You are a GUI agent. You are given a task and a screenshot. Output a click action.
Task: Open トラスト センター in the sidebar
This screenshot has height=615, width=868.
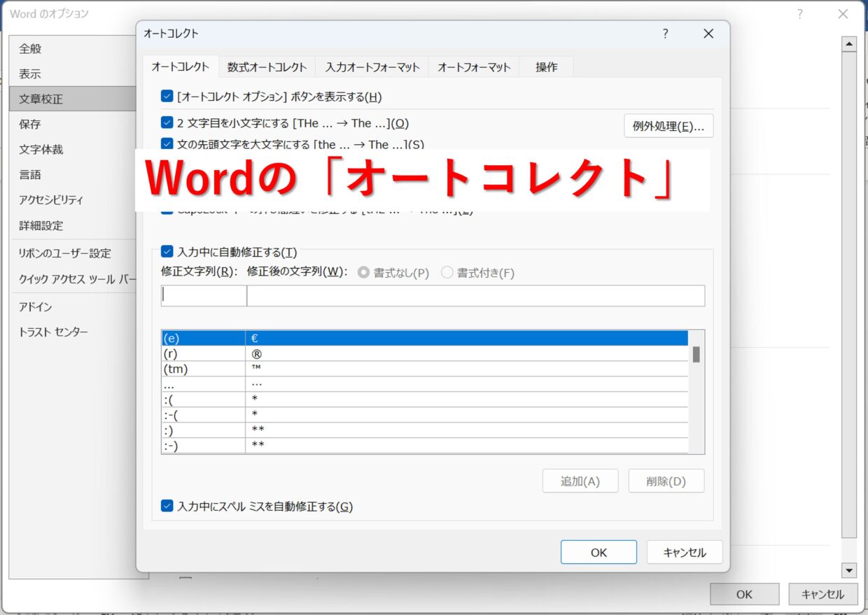coord(73,332)
